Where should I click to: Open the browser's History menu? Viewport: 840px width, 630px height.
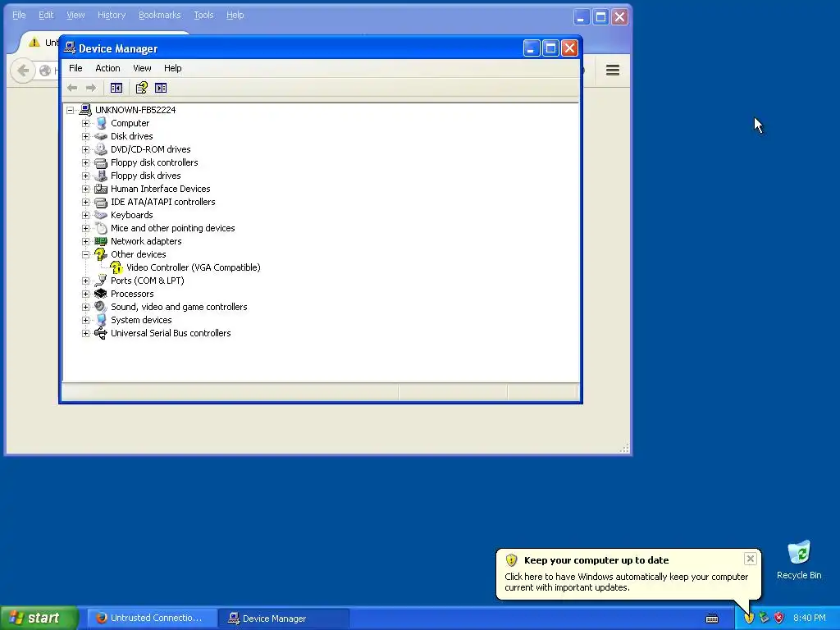click(x=112, y=15)
